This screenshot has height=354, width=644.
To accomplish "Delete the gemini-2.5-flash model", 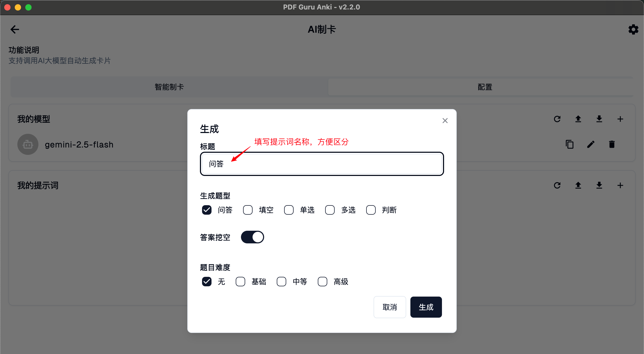I will (x=612, y=144).
